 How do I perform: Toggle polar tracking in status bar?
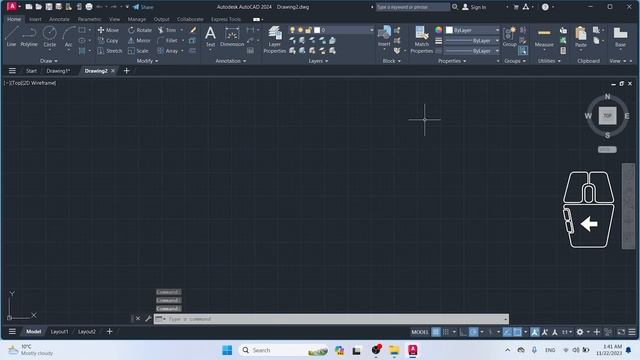[x=473, y=332]
